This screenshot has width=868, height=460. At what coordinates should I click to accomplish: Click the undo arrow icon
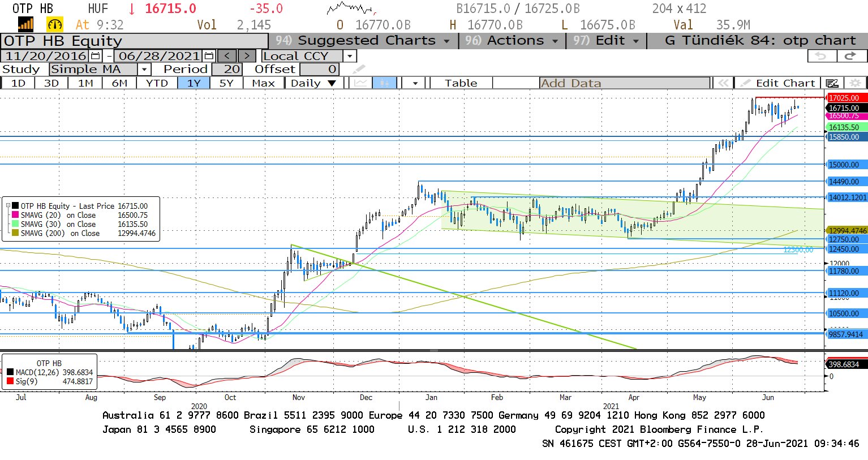(x=821, y=56)
